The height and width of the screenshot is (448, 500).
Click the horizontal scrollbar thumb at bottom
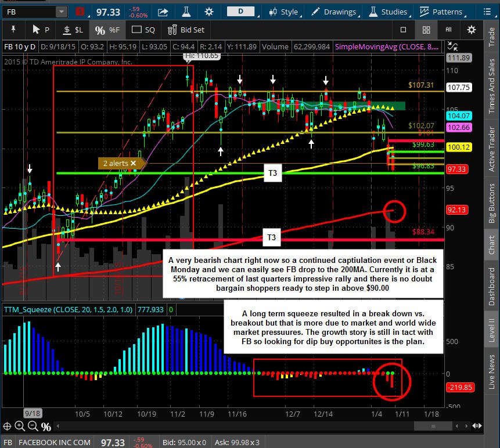[x=433, y=426]
